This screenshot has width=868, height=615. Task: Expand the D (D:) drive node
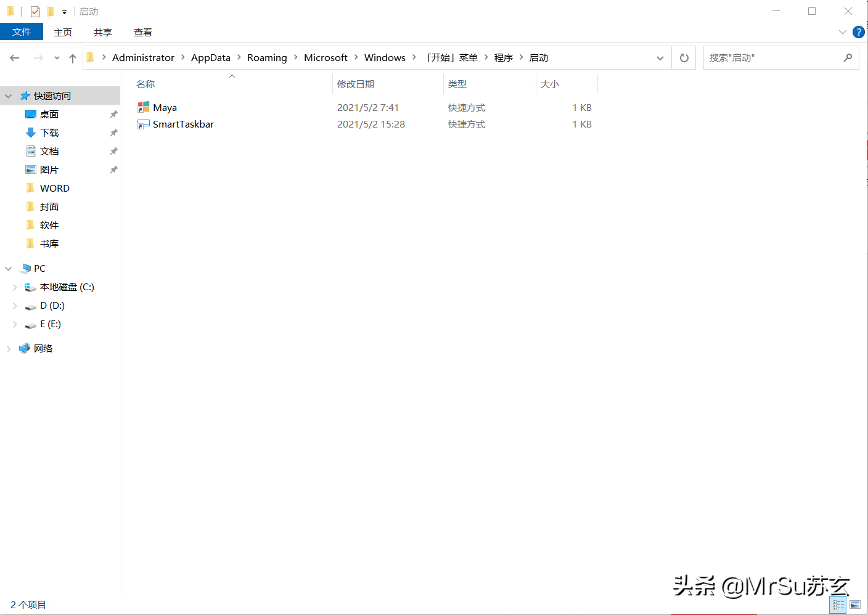coord(15,306)
